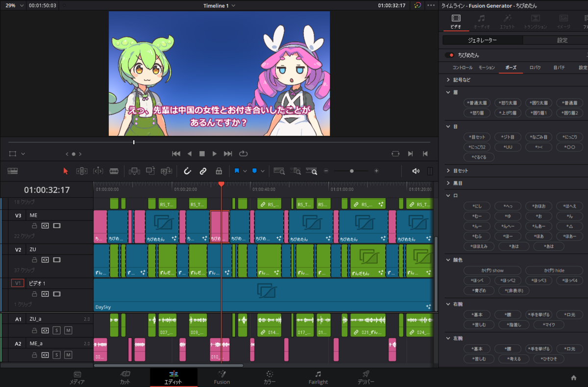Image resolution: width=588 pixels, height=387 pixels.
Task: Click the play reverse button
Action: click(x=189, y=154)
